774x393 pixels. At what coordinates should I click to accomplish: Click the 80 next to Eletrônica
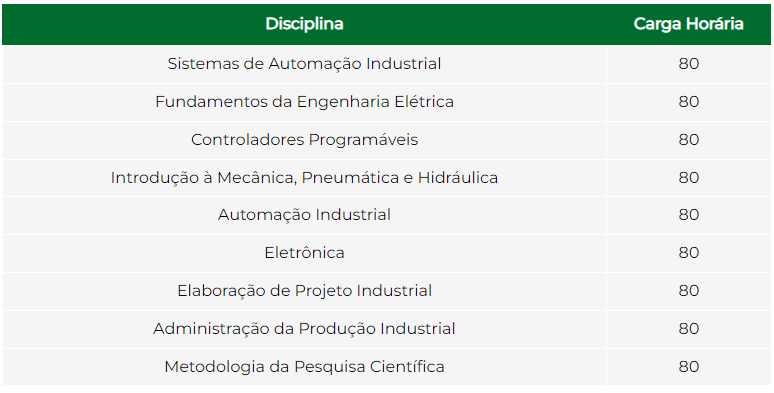click(x=689, y=253)
